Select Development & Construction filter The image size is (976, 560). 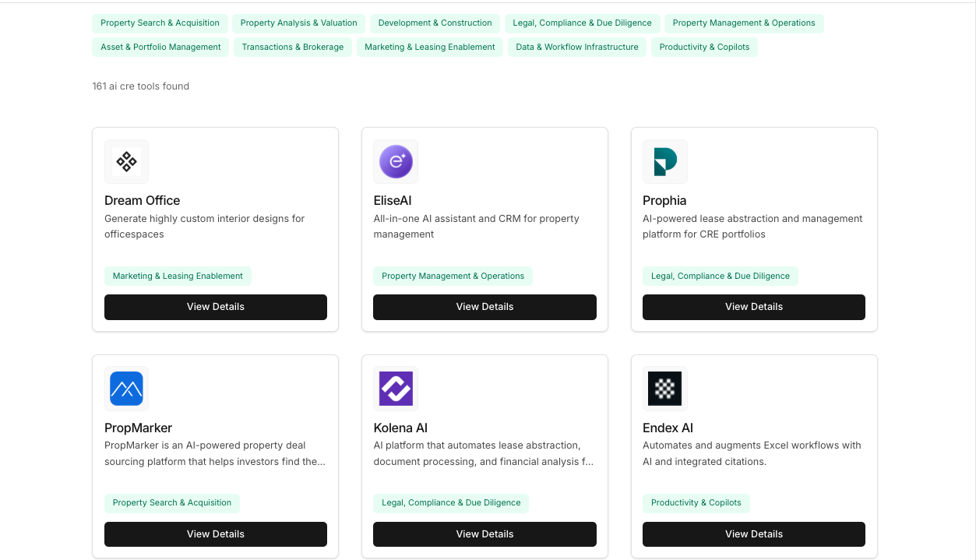click(x=435, y=23)
